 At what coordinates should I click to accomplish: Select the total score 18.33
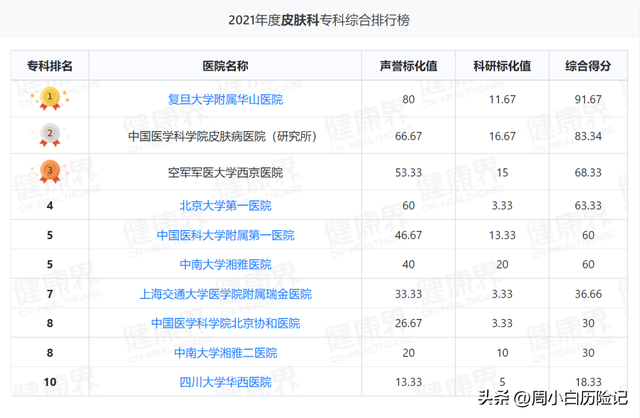(x=588, y=382)
